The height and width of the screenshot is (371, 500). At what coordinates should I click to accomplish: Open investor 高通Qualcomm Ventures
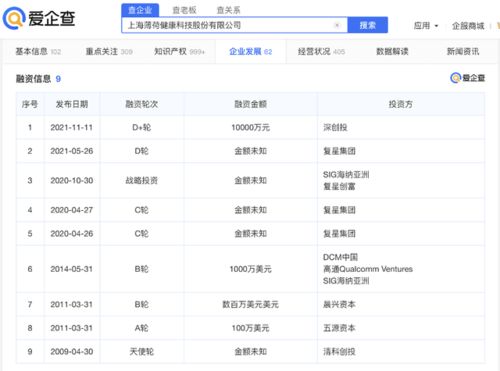[368, 269]
